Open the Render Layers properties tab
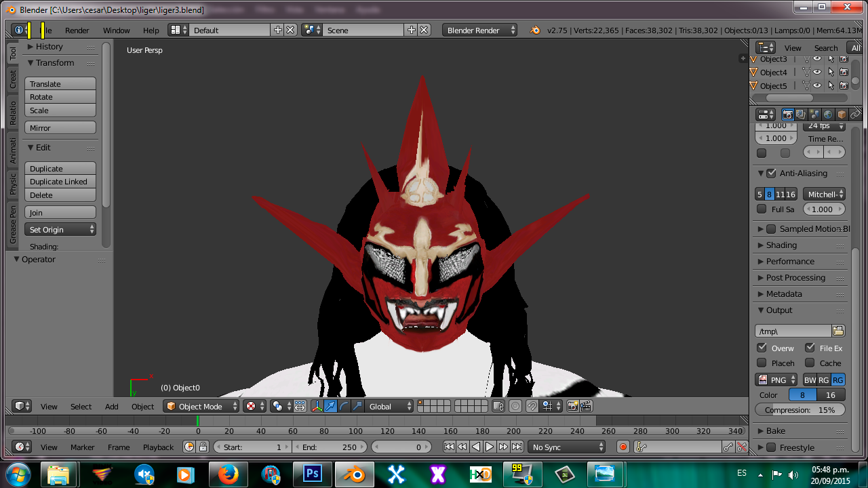This screenshot has height=488, width=868. (x=801, y=115)
